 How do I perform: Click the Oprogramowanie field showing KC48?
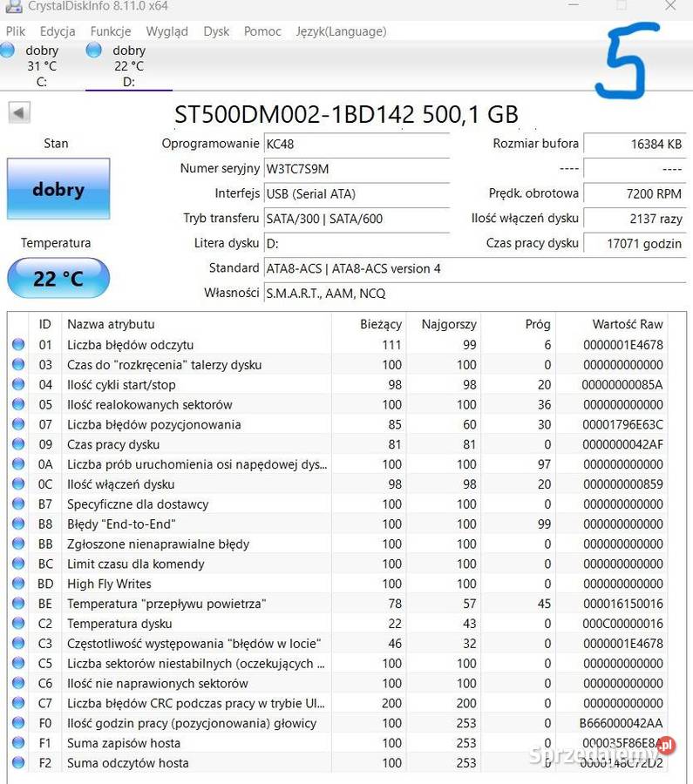pyautogui.click(x=357, y=144)
